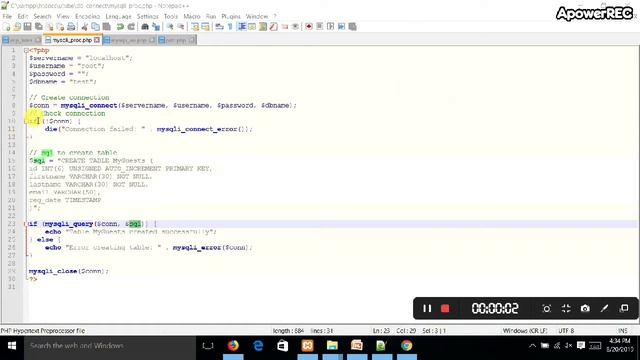Create a new file with New toolbar icon
The height and width of the screenshot is (360, 640).
6,27
